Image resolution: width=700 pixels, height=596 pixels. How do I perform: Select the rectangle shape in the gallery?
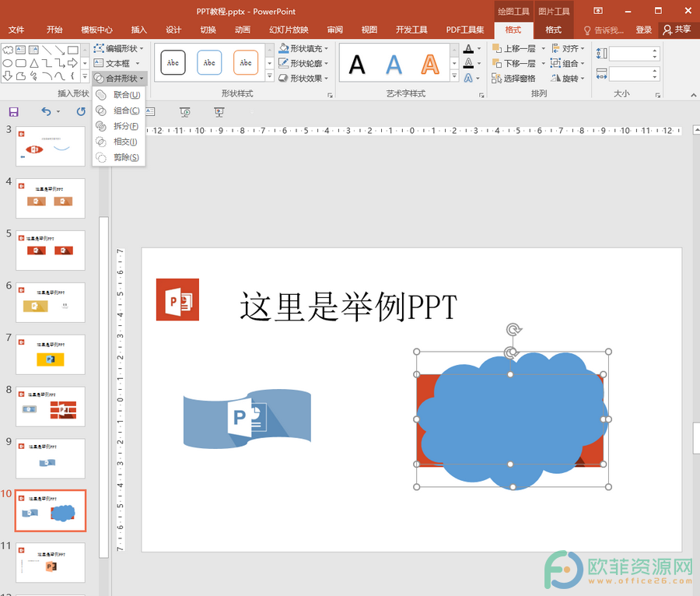(73, 50)
